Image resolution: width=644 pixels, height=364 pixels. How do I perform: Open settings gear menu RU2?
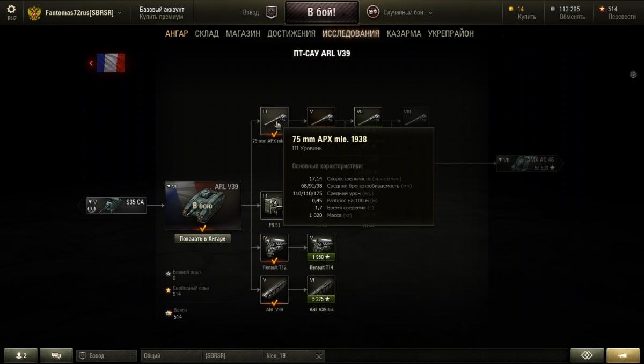[11, 12]
